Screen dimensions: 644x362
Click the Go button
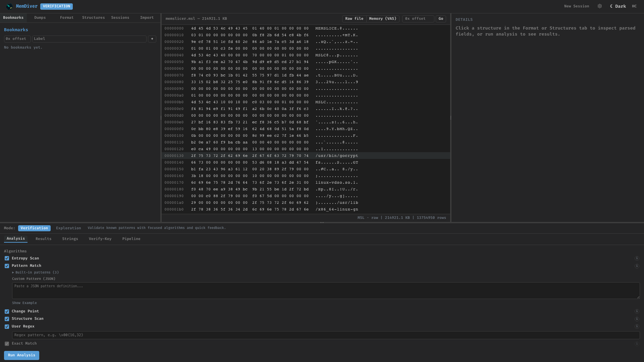441,19
